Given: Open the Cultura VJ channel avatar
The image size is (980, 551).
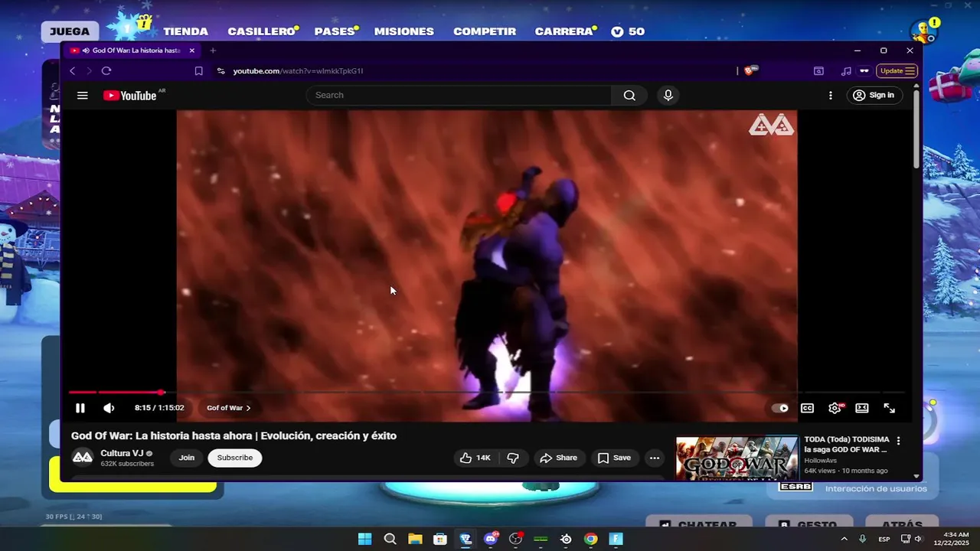Looking at the screenshot, I should (x=83, y=458).
